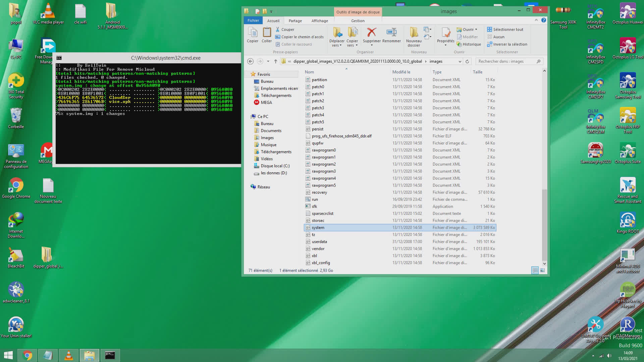Viewport: 644px width, 362px height.
Task: Click the Supprimer delete icon in ribbon
Action: pyautogui.click(x=371, y=33)
